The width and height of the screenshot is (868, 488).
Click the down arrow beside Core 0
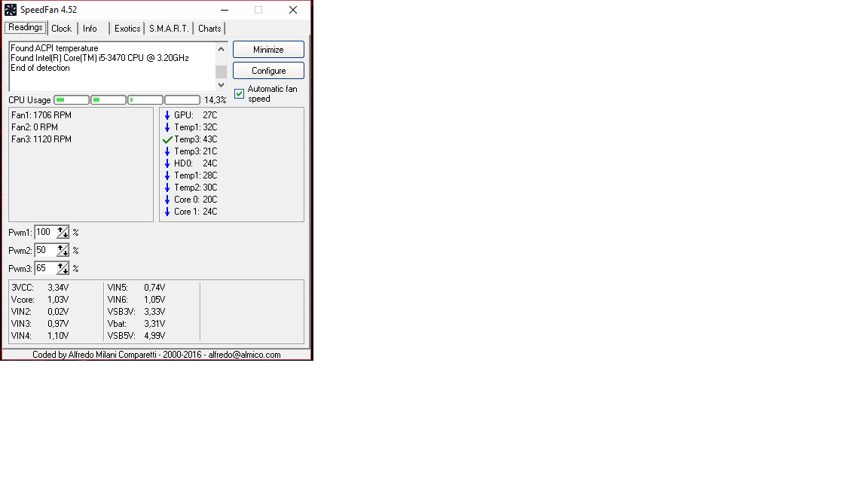pos(167,199)
